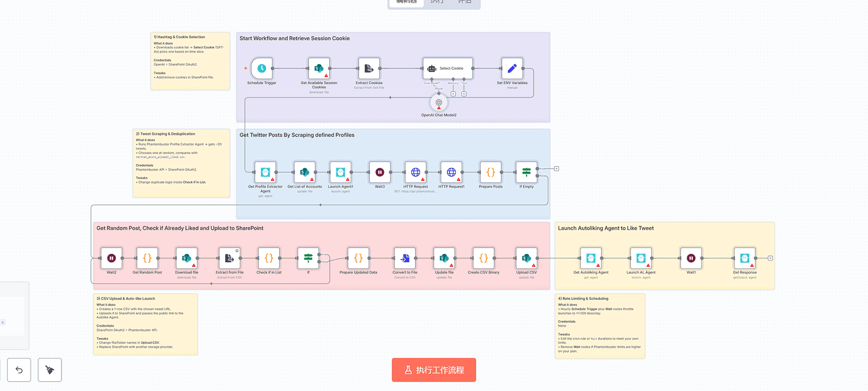Select the Convert to File node

[405, 258]
